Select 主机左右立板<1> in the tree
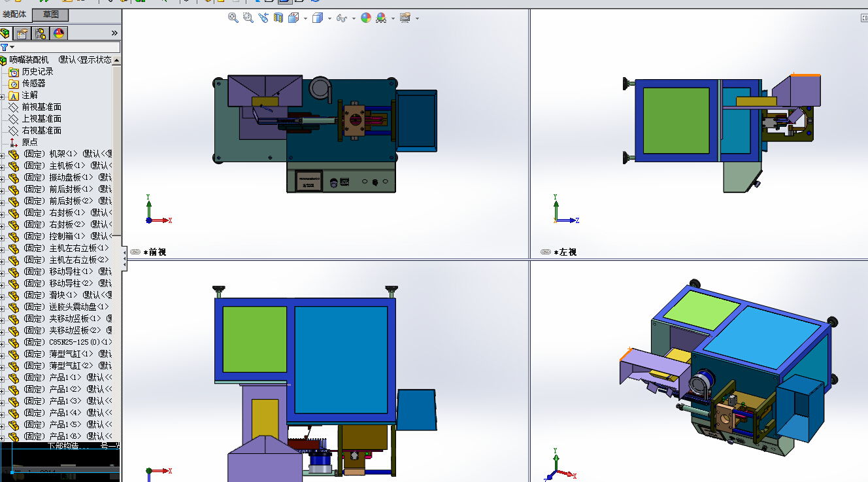 [67, 249]
